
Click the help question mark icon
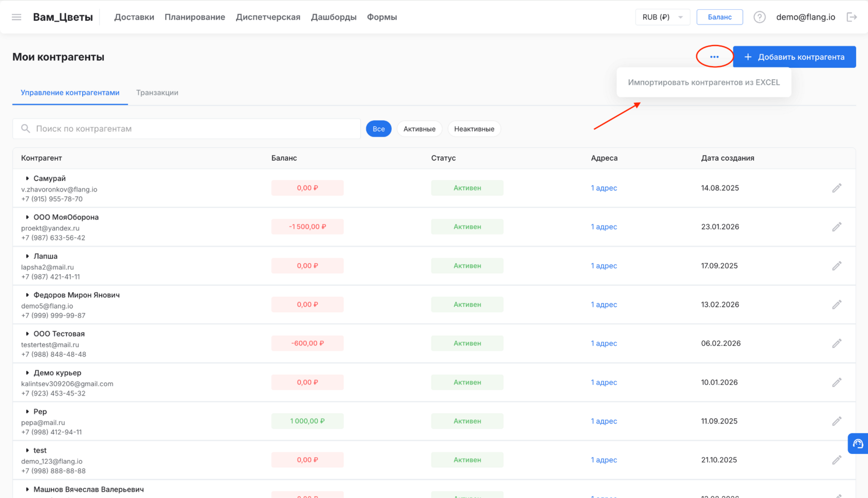click(759, 17)
